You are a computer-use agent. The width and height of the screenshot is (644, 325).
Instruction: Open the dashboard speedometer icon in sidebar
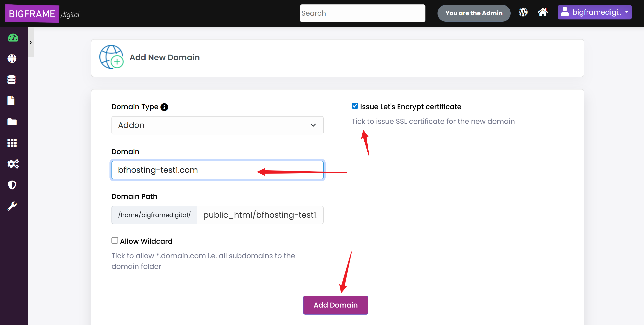point(13,38)
